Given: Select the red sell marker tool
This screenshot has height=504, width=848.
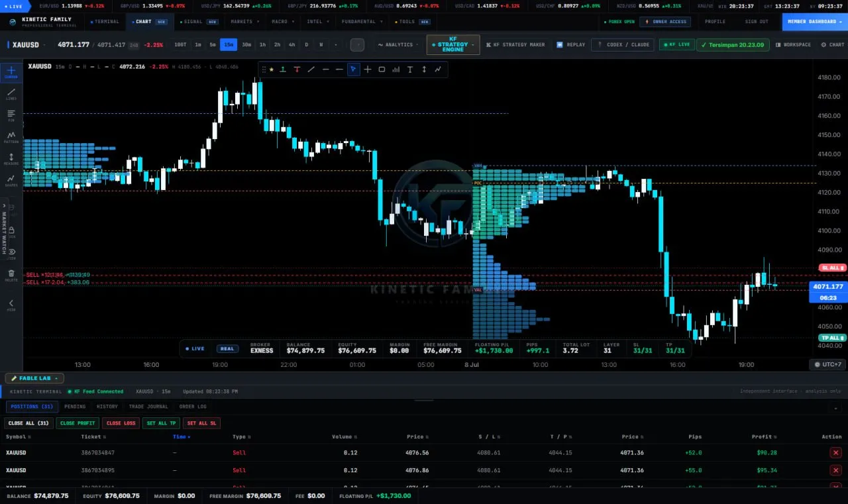Looking at the screenshot, I should tap(297, 70).
